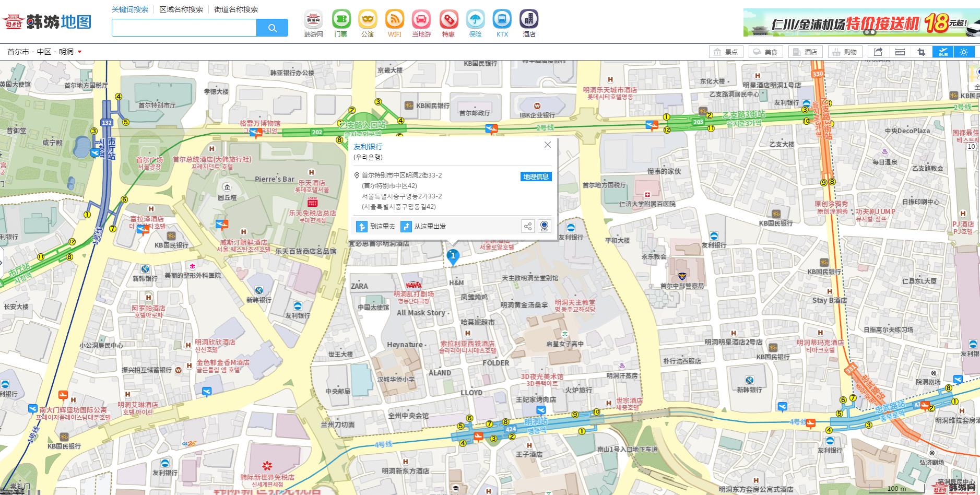Switch to 街道名称搜索 tab
980x495 pixels.
pos(236,9)
